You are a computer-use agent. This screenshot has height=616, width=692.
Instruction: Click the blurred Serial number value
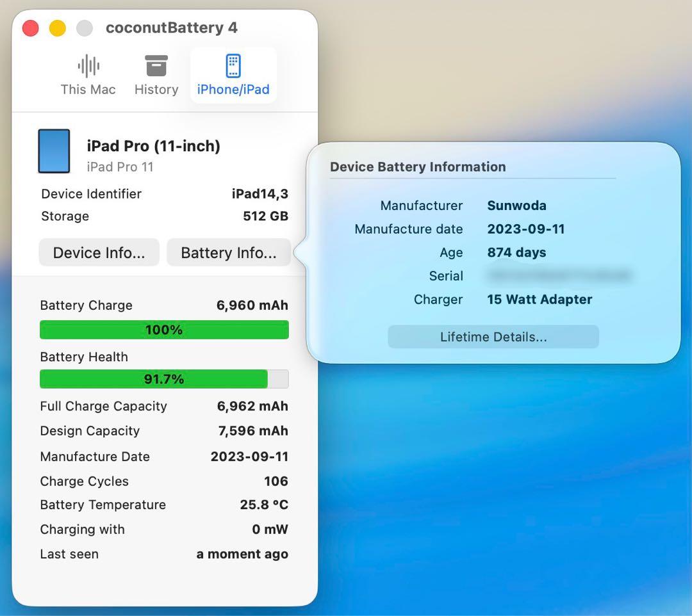click(x=558, y=276)
